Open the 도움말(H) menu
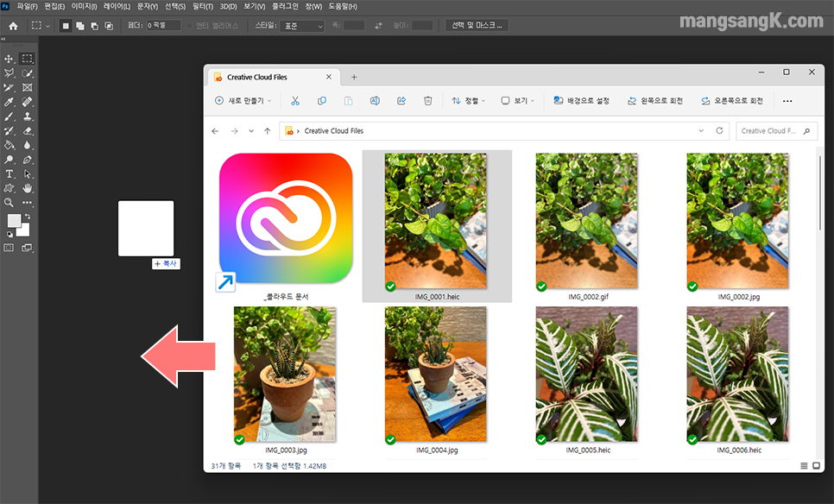Image resolution: width=834 pixels, height=504 pixels. coord(343,6)
